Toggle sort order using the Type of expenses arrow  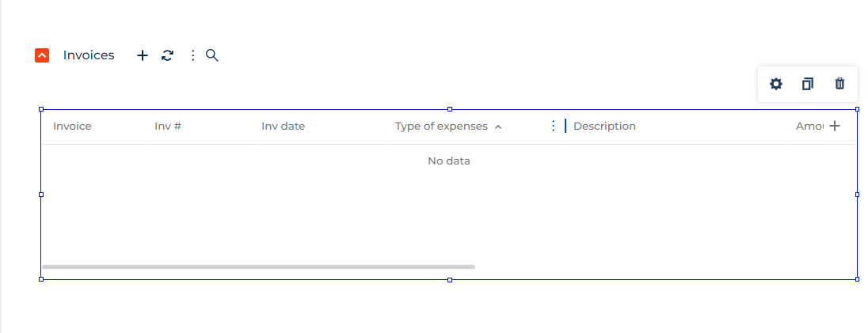click(497, 127)
